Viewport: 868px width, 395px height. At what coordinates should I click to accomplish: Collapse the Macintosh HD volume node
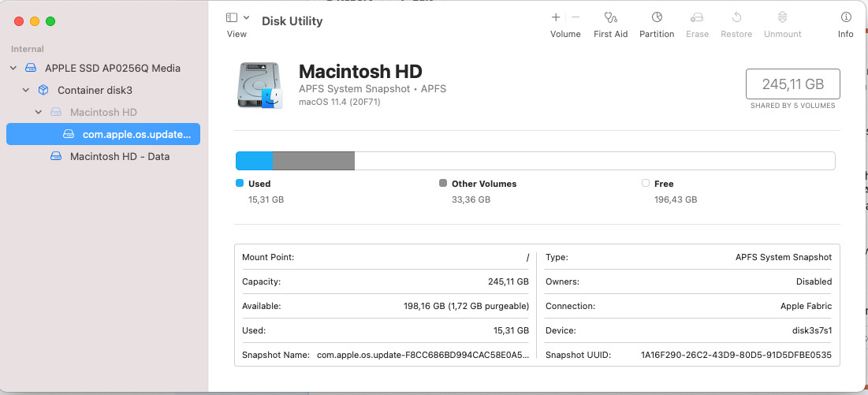pyautogui.click(x=39, y=112)
